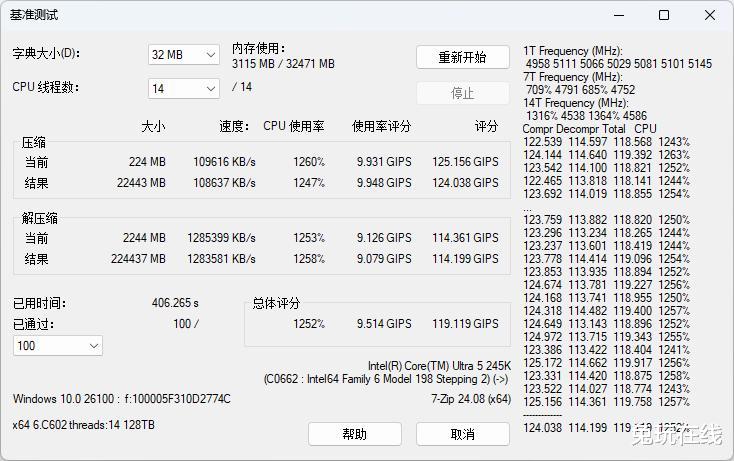Viewport: 734px width, 461px height.
Task: Open the 已通过 passes dropdown showing 100
Action: click(x=57, y=345)
